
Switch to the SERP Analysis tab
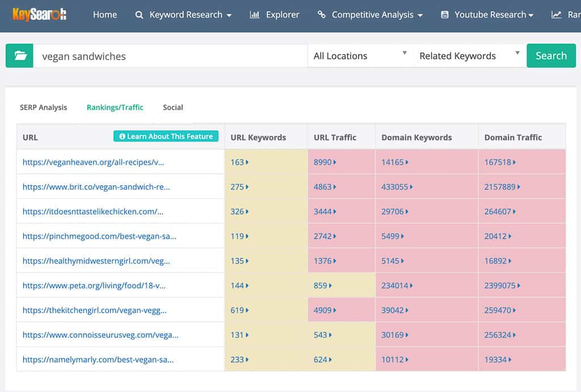tap(44, 107)
